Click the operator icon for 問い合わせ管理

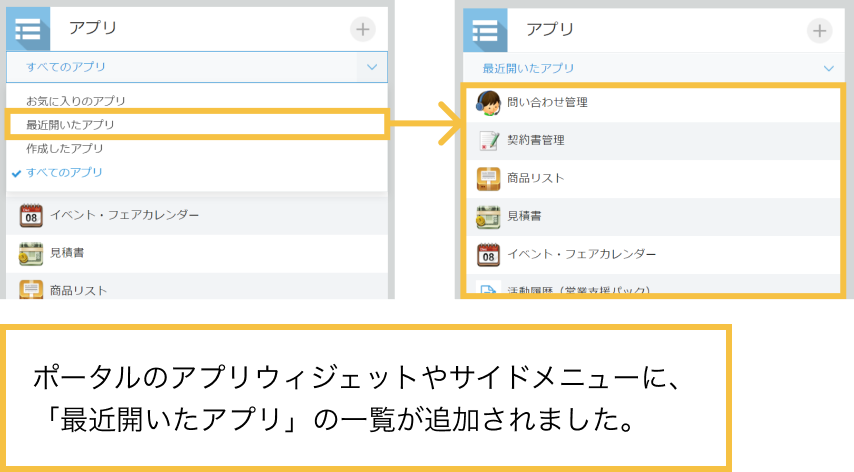click(488, 103)
